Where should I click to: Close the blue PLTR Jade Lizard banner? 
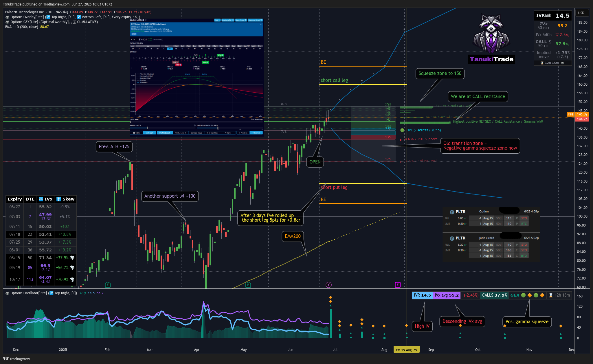tap(261, 24)
